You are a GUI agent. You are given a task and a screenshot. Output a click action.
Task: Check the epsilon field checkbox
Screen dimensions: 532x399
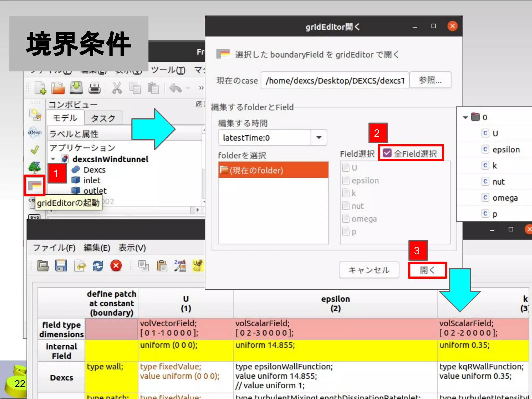[346, 180]
